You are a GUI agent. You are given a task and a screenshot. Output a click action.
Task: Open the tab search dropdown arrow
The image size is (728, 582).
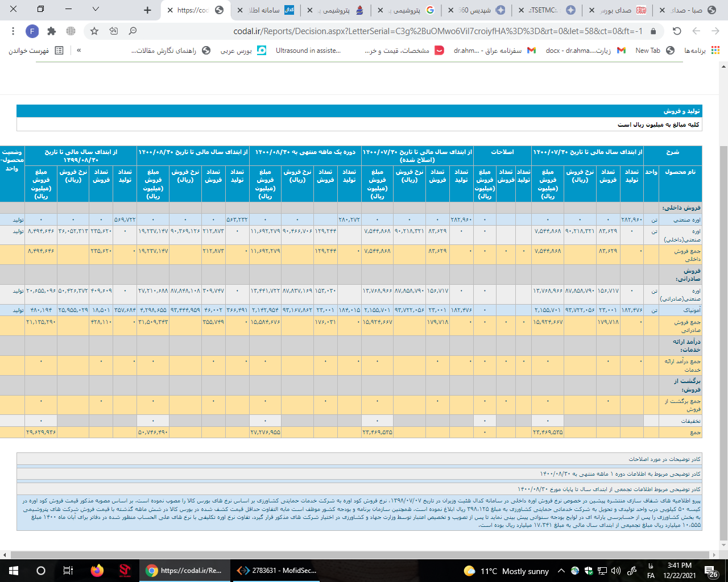(96, 9)
